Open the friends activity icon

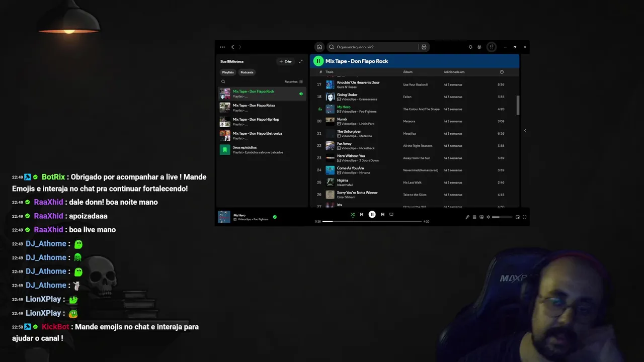479,47
